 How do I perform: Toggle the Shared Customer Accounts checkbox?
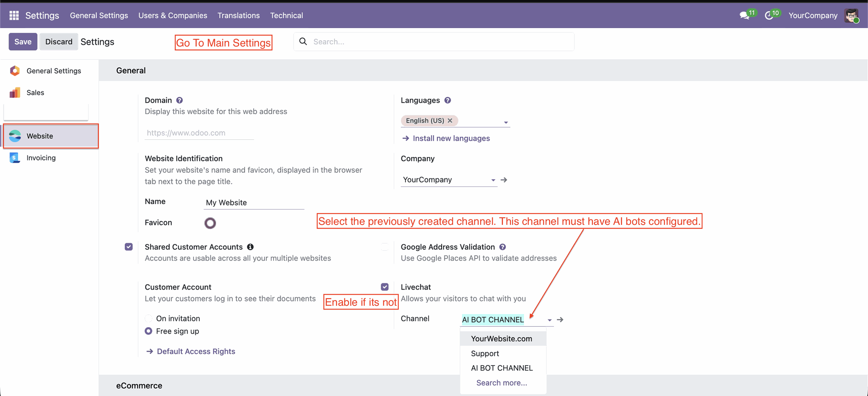tap(129, 247)
